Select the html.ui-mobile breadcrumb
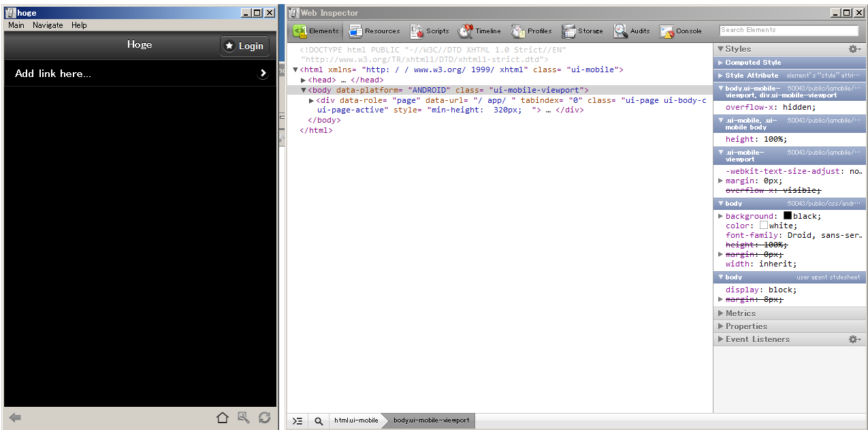Screen dimensions: 868x430 tap(356, 421)
